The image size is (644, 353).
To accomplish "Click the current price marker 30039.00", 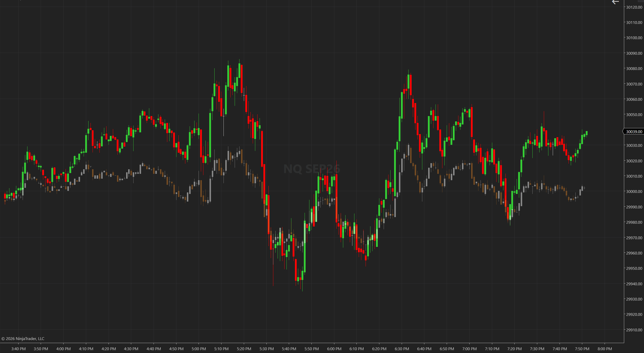I will click(x=634, y=132).
